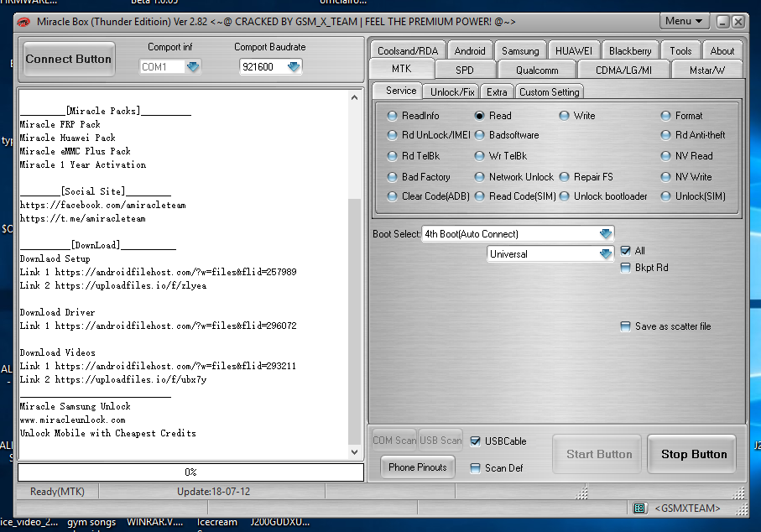
Task: Click the www.miracleunlock.com line in log
Action: pyautogui.click(x=72, y=420)
